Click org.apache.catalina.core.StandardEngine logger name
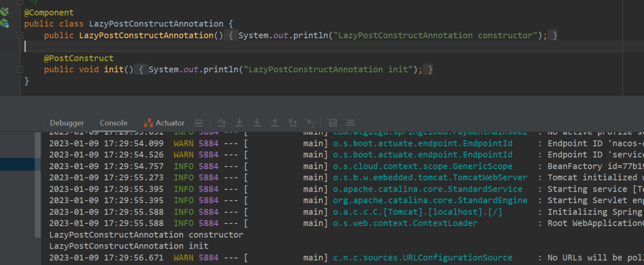This screenshot has height=265, width=644. tap(430, 201)
